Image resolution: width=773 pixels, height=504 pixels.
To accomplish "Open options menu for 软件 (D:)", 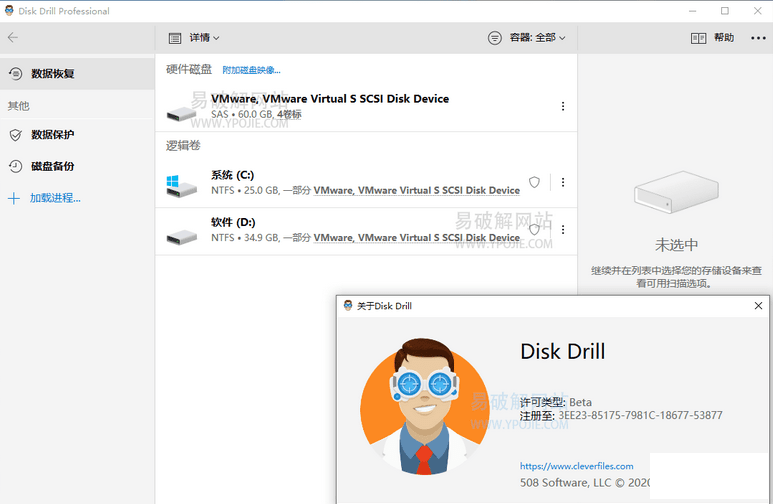I will click(563, 230).
